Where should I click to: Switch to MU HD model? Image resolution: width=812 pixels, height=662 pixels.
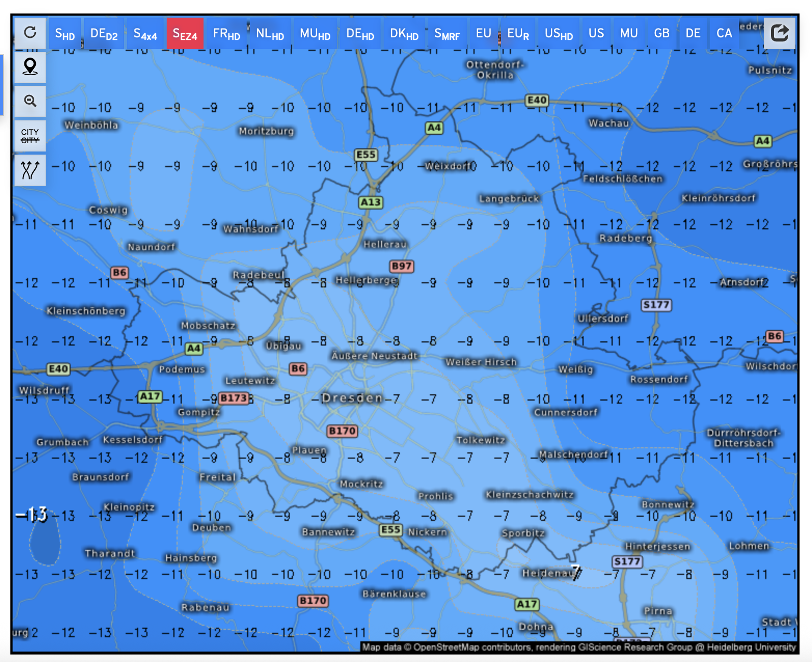315,34
